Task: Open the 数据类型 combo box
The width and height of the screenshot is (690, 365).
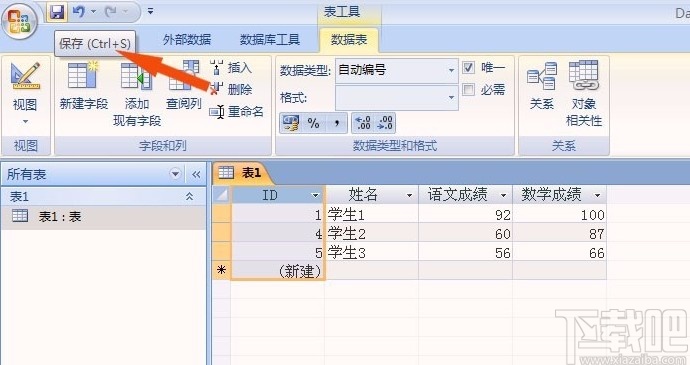Action: coord(396,70)
